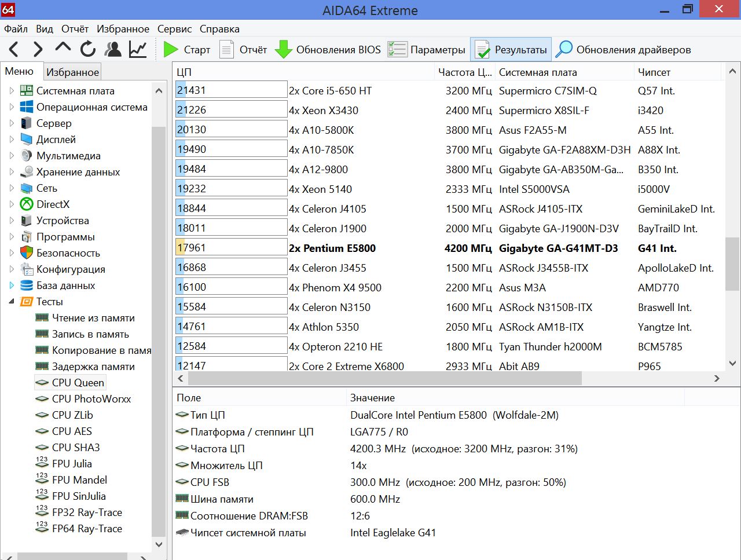This screenshot has height=560, width=741.
Task: Click the results list horizontal scrollbar thumb
Action: coord(385,378)
